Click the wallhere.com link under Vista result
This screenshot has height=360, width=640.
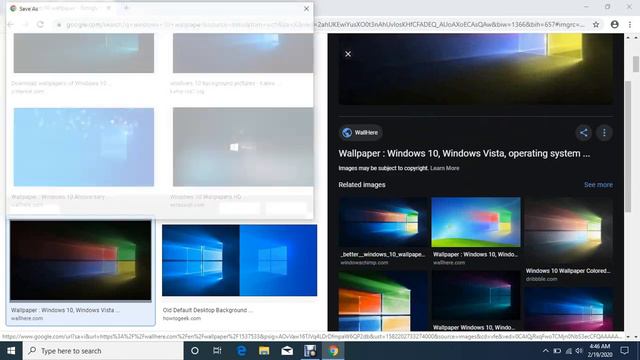(27, 318)
